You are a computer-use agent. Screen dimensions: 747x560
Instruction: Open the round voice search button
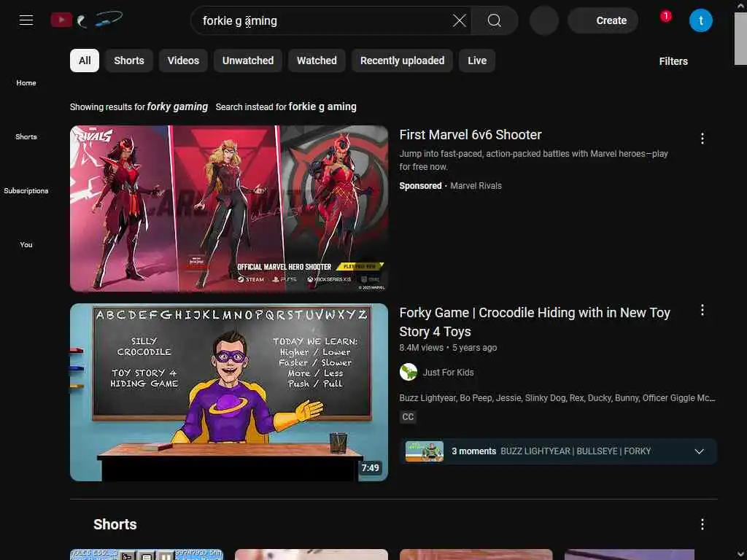coord(544,20)
